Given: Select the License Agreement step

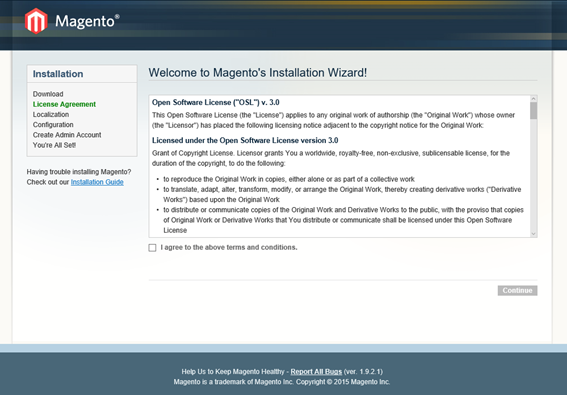Looking at the screenshot, I should [64, 104].
